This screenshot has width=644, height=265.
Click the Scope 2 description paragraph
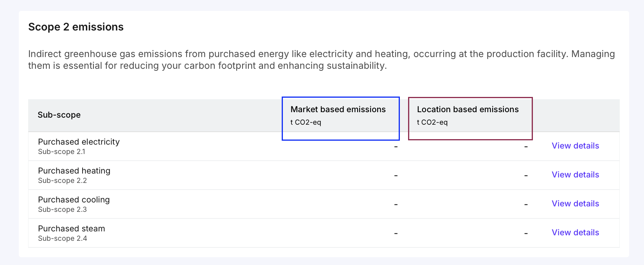coord(321,59)
